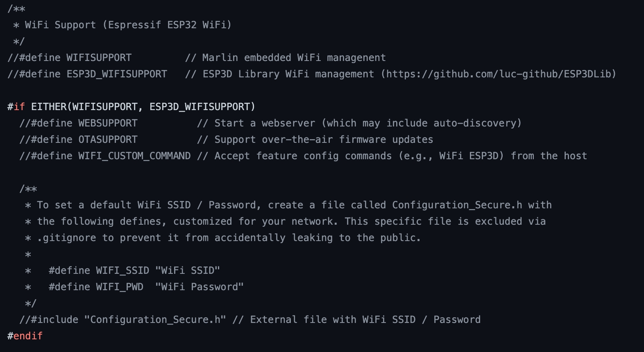The height and width of the screenshot is (352, 644).
Task: Click "External file with WiFi SSID" comment
Action: [333, 320]
